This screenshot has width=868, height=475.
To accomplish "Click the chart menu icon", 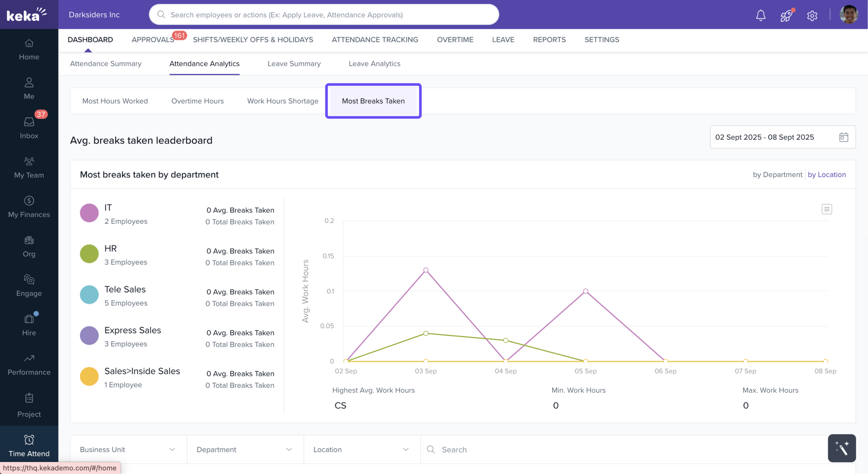I will (827, 209).
